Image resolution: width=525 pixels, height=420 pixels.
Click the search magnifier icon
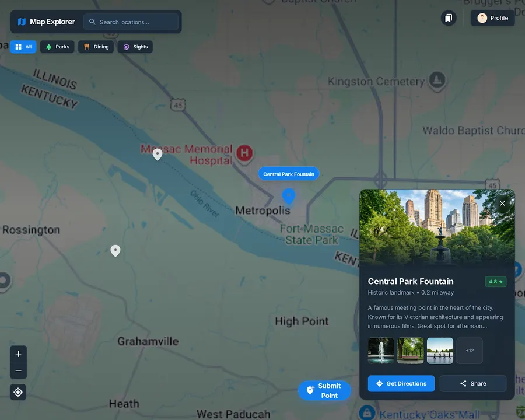click(x=92, y=22)
